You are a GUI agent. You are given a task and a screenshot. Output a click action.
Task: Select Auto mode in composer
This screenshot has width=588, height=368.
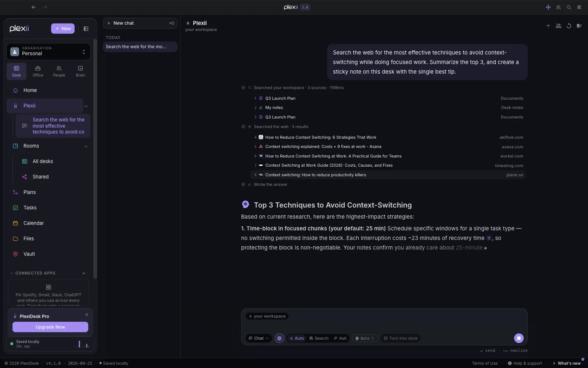[x=297, y=338]
